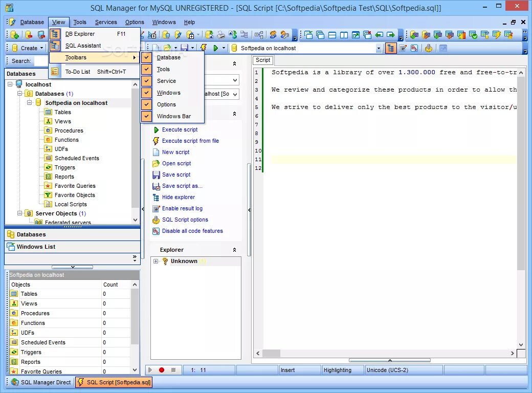Click the editor horizontal scrollbar right arrow
The height and width of the screenshot is (393, 532).
[x=513, y=353]
